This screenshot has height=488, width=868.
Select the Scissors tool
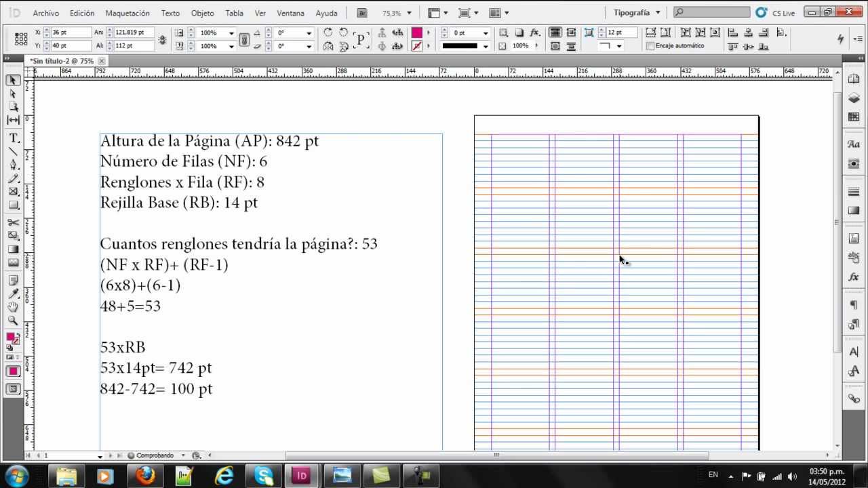tap(13, 222)
